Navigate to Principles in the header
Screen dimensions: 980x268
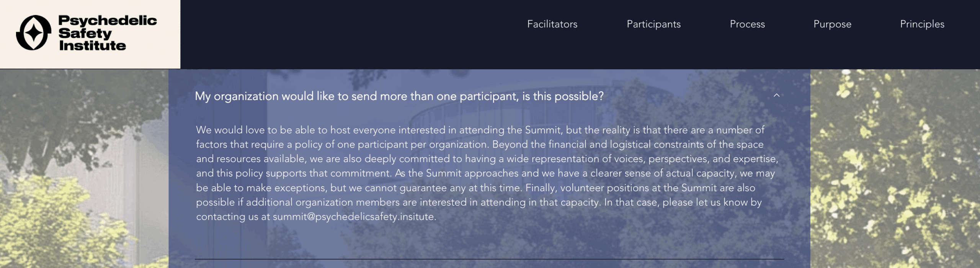pyautogui.click(x=922, y=24)
